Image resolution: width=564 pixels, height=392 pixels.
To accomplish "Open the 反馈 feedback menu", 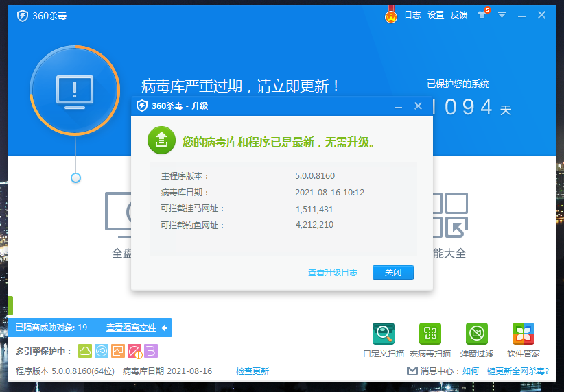I will pyautogui.click(x=459, y=14).
